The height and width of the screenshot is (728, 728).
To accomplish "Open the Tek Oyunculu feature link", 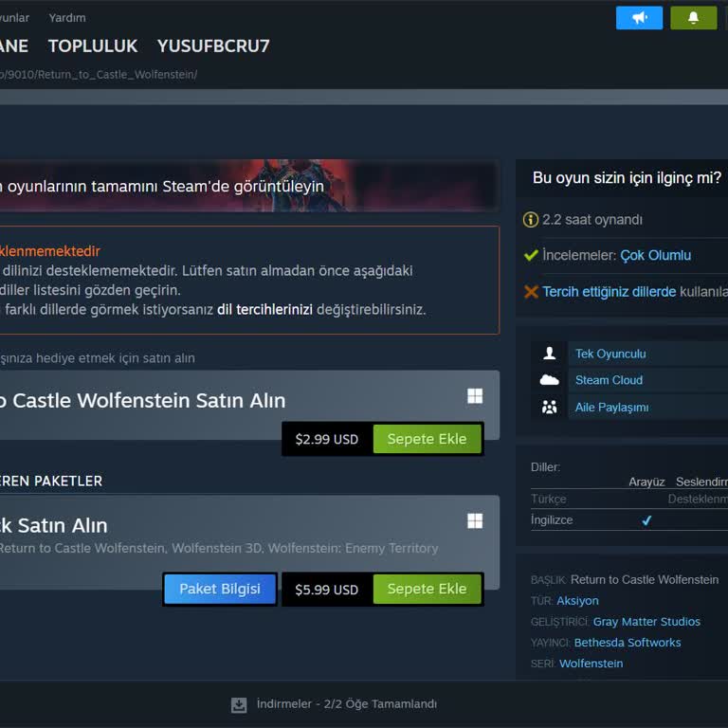I will pyautogui.click(x=610, y=354).
